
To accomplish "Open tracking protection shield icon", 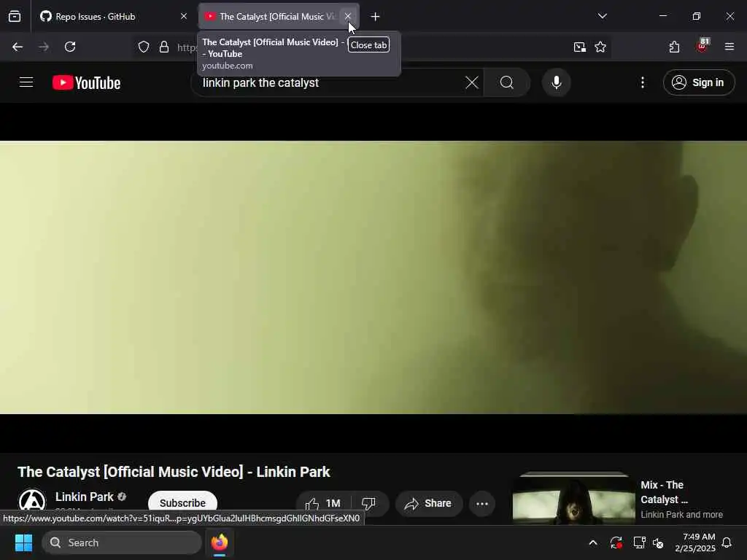I will tap(144, 47).
